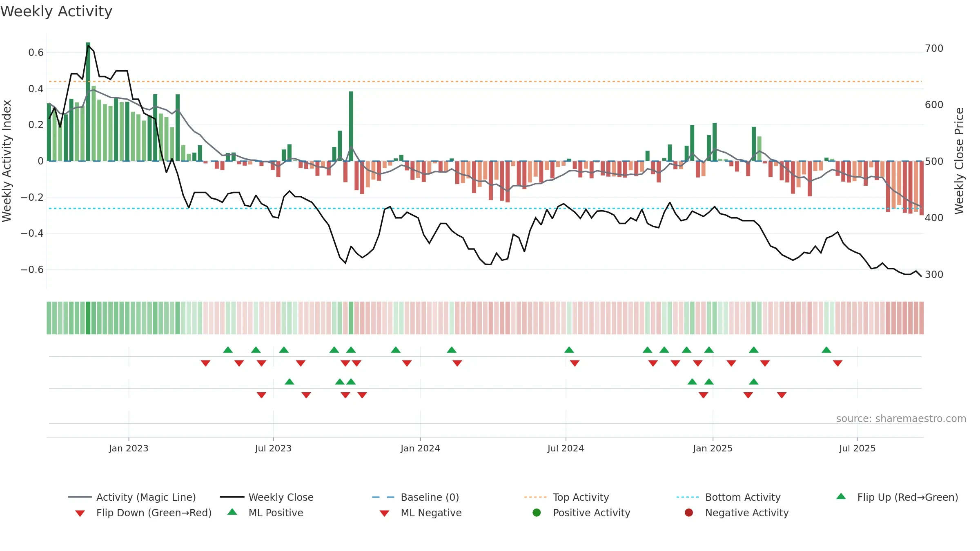The width and height of the screenshot is (980, 551).
Task: Click the Bottom Activity dotted cyan legend line
Action: 688,497
